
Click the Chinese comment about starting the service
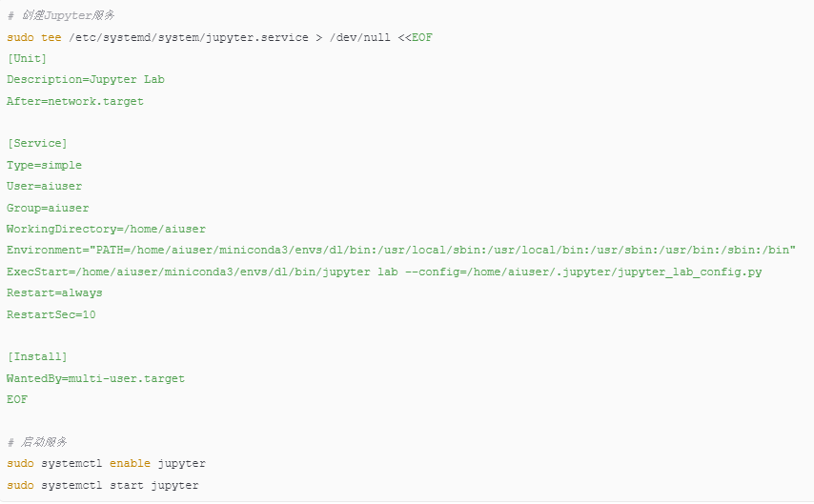click(37, 442)
